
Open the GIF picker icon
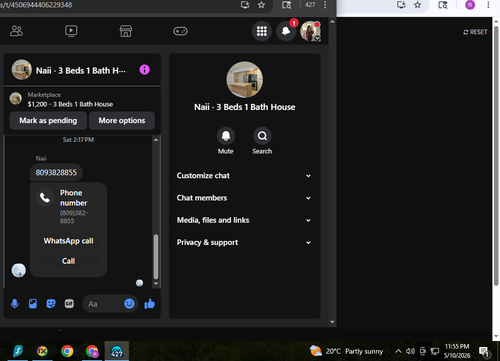[x=69, y=304]
